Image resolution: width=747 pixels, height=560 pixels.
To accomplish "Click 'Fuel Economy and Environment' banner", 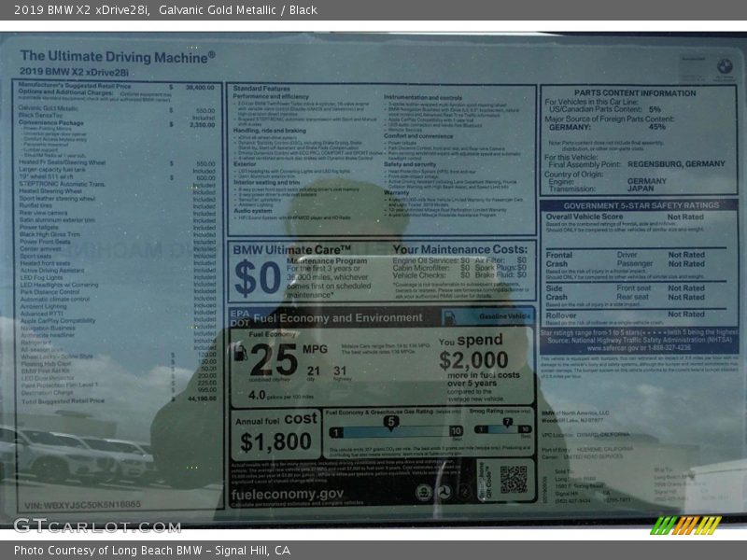I will pos(338,318).
